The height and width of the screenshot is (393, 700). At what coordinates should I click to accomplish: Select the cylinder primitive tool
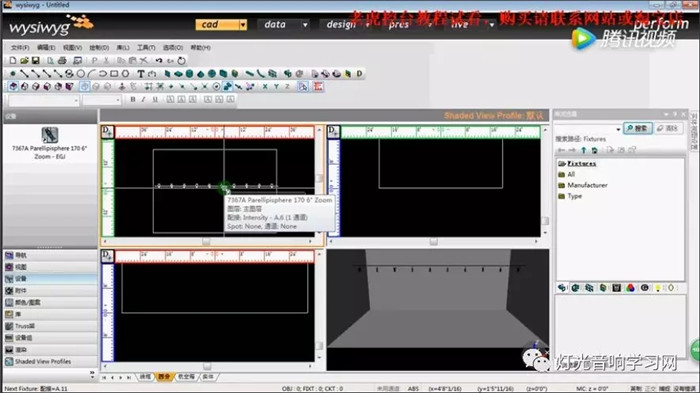point(189,74)
